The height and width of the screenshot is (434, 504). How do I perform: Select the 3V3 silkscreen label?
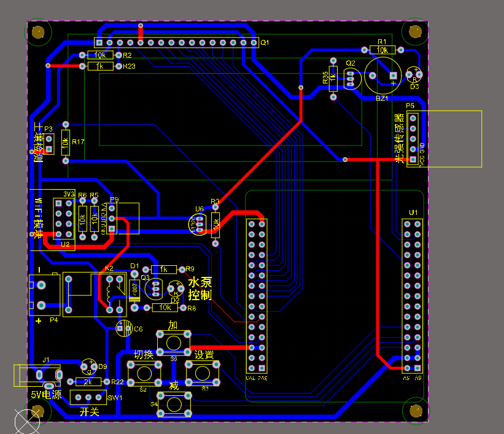pyautogui.click(x=69, y=194)
